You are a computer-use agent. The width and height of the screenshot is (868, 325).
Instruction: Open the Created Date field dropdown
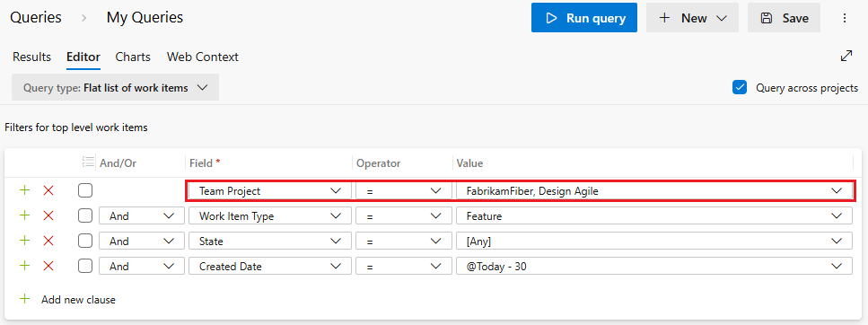tap(270, 267)
